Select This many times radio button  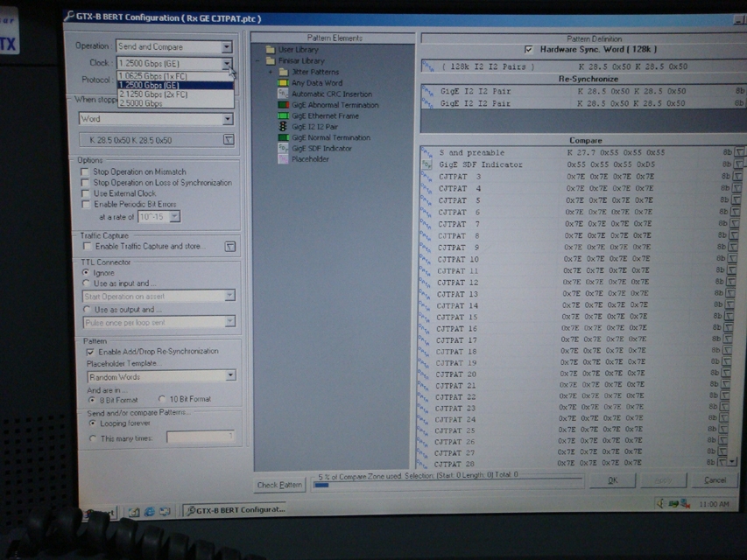[x=93, y=438]
